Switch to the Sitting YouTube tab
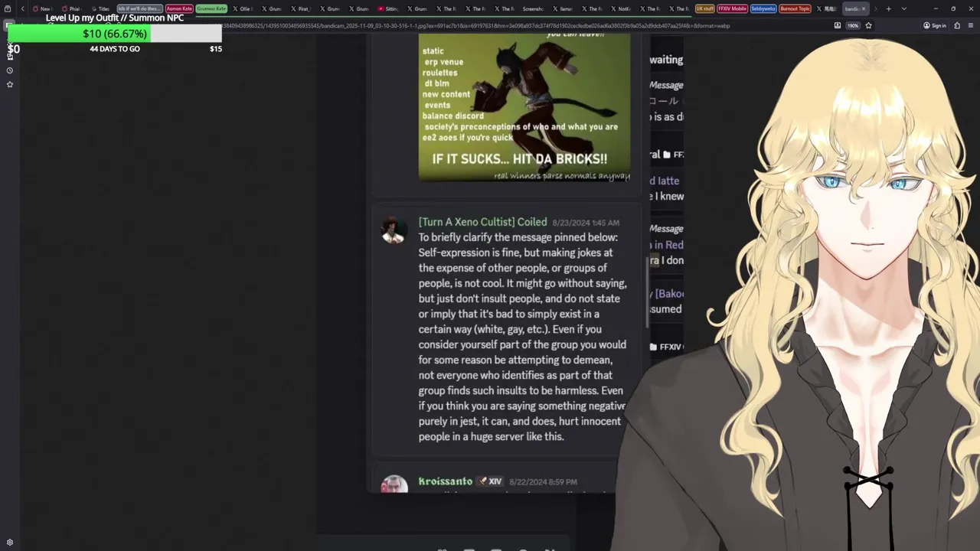Viewport: 980px width, 551px height. coord(387,8)
